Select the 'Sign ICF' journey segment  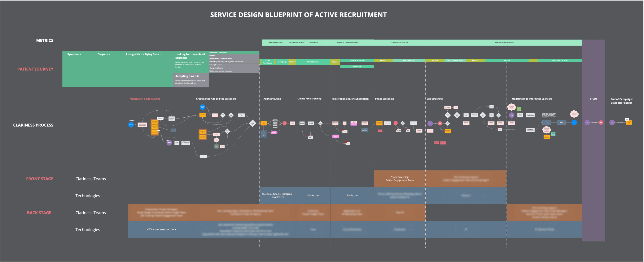tap(506, 60)
